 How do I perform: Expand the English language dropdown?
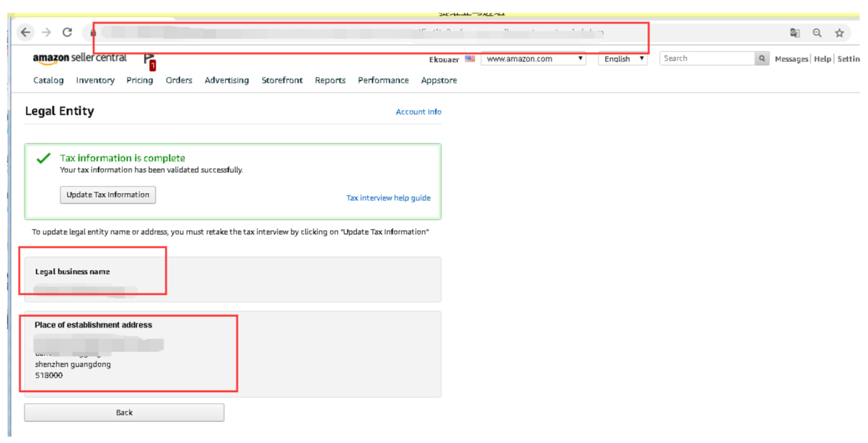pyautogui.click(x=622, y=58)
